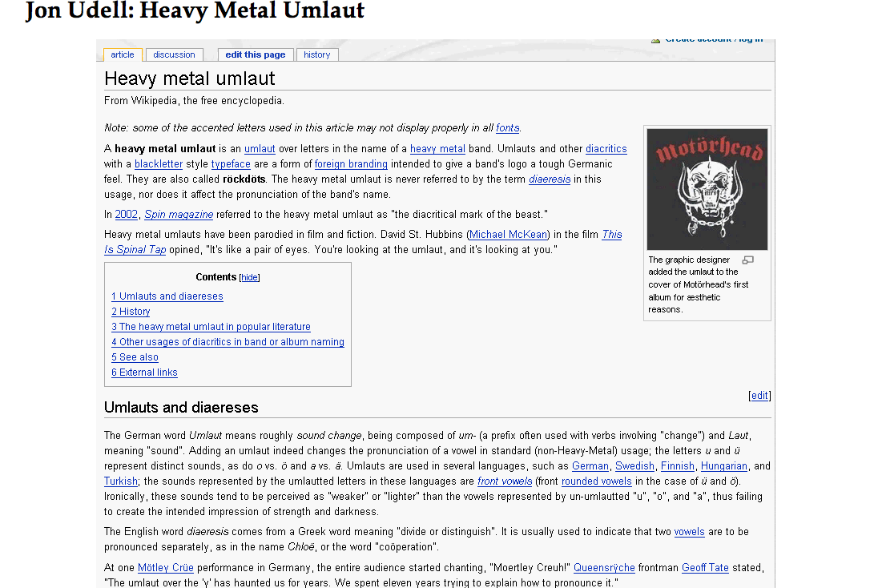
Task: Go to 4 Other usages of diacritics section
Action: [x=228, y=342]
